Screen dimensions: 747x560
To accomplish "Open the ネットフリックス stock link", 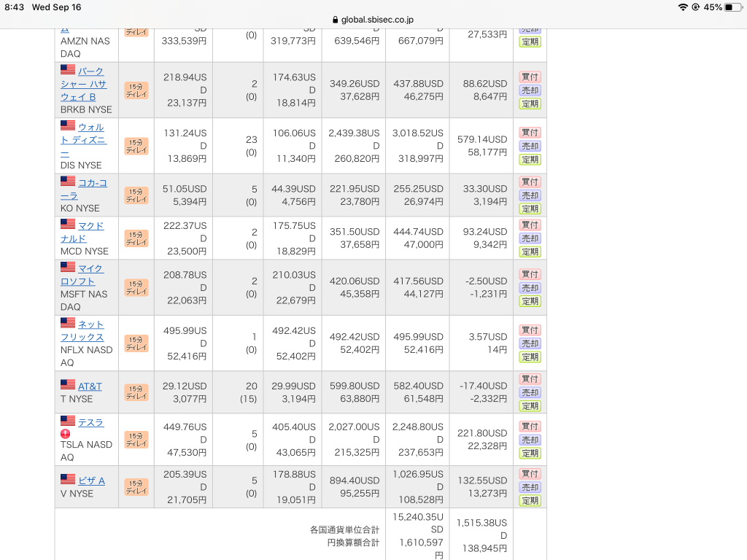I will (82, 330).
